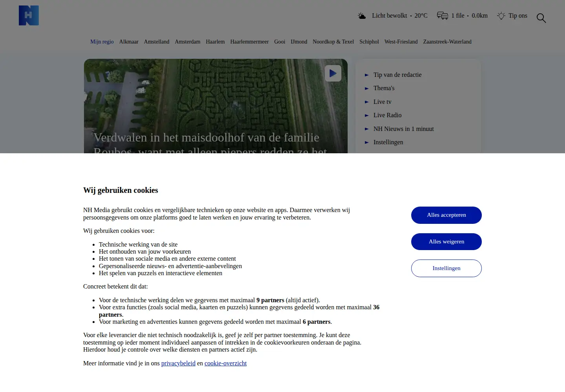Screen dimensions: 565x392
Task: Click the traffic jam cars icon
Action: 443,16
